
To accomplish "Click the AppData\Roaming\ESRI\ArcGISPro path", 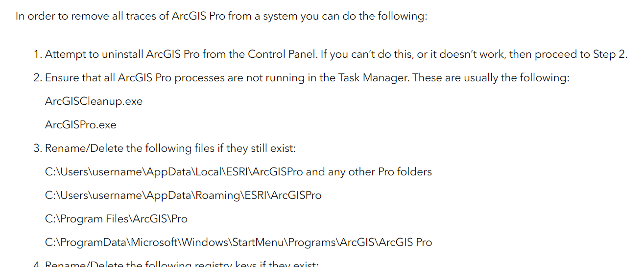I will 183,195.
